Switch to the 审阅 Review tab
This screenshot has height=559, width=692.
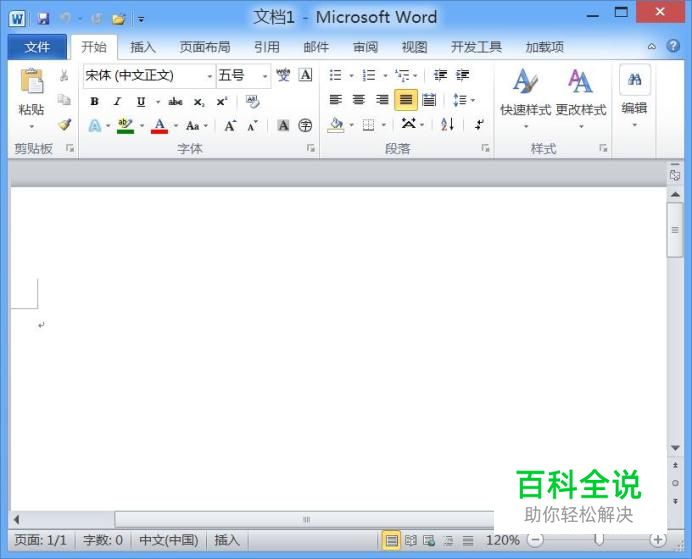coord(365,47)
